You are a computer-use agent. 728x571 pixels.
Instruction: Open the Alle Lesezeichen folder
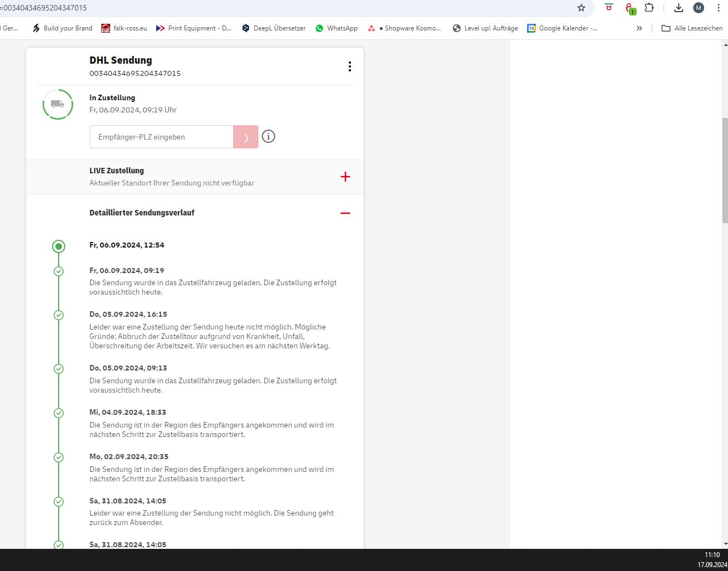pos(692,28)
